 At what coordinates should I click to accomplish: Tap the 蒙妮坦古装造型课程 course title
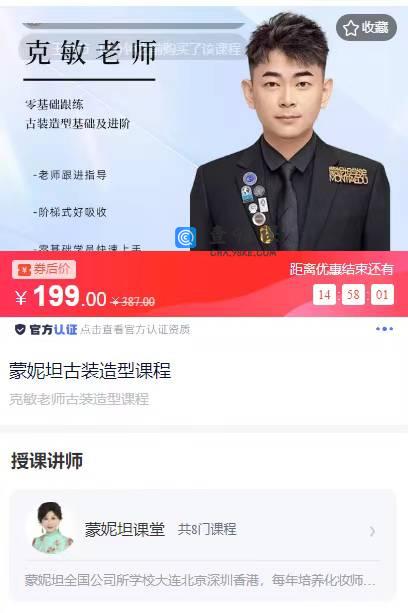tap(90, 371)
